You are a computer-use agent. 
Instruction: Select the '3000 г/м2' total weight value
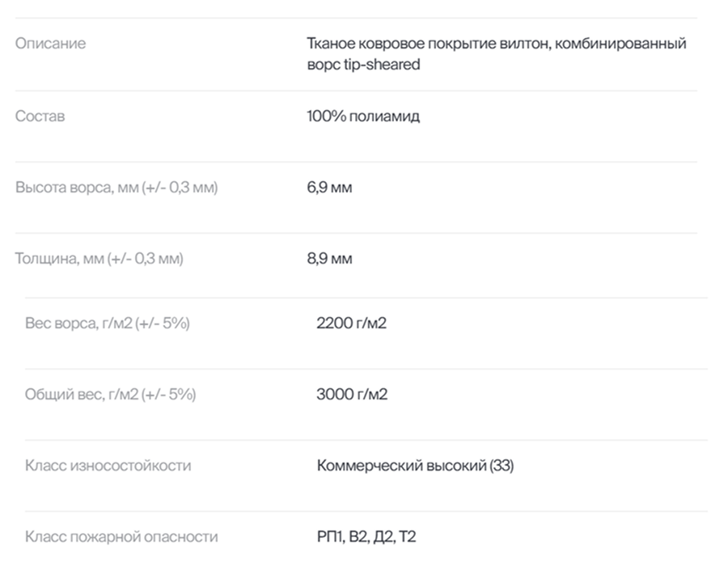pyautogui.click(x=352, y=395)
